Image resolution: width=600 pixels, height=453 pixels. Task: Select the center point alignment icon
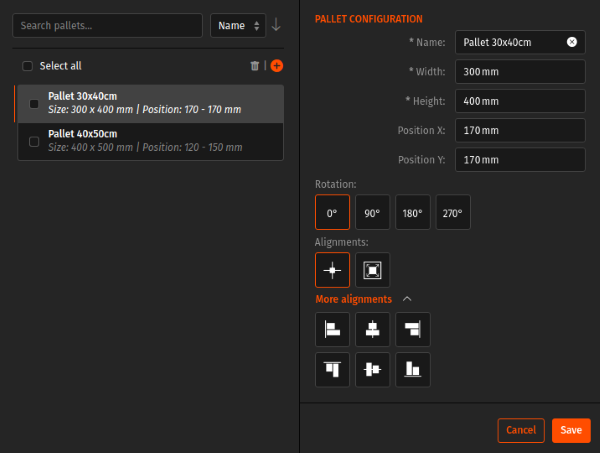click(x=332, y=270)
